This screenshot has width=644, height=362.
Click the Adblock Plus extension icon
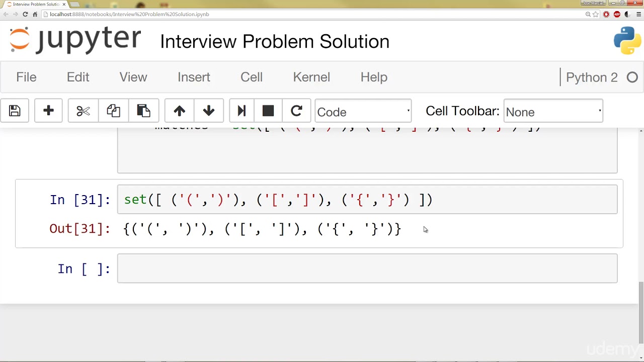pos(617,14)
